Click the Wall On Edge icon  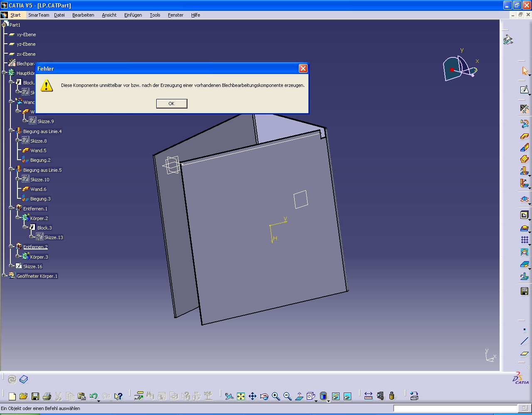click(525, 147)
